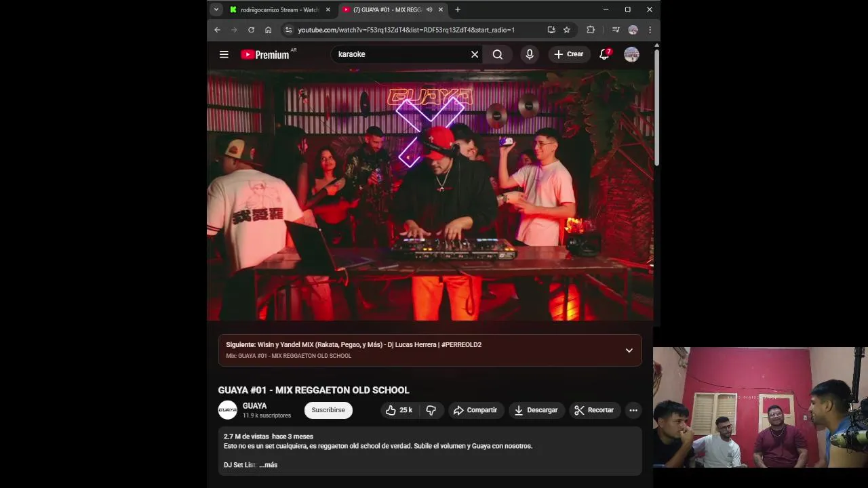Open YouTube notifications bell
Screen dimensions: 868x488
pyautogui.click(x=604, y=54)
